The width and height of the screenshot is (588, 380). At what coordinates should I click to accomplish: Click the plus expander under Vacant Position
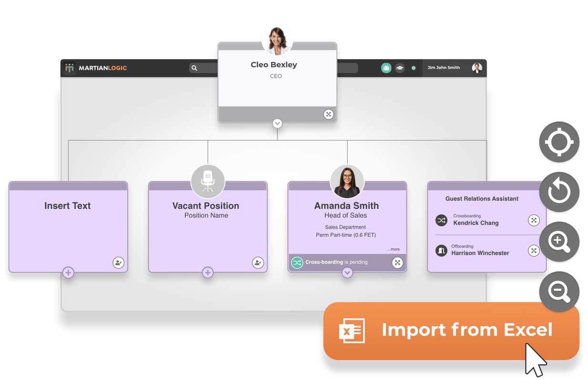tap(207, 272)
